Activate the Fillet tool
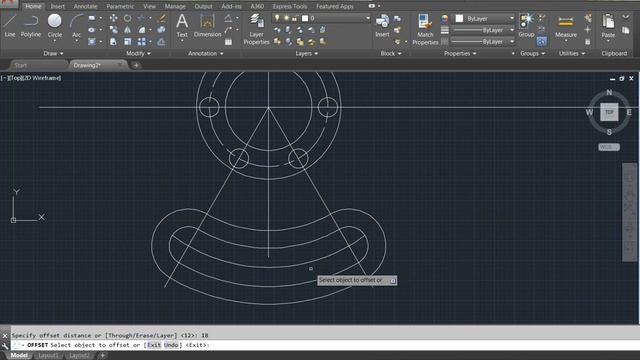Viewport: 640px width, 360px height. [x=142, y=30]
